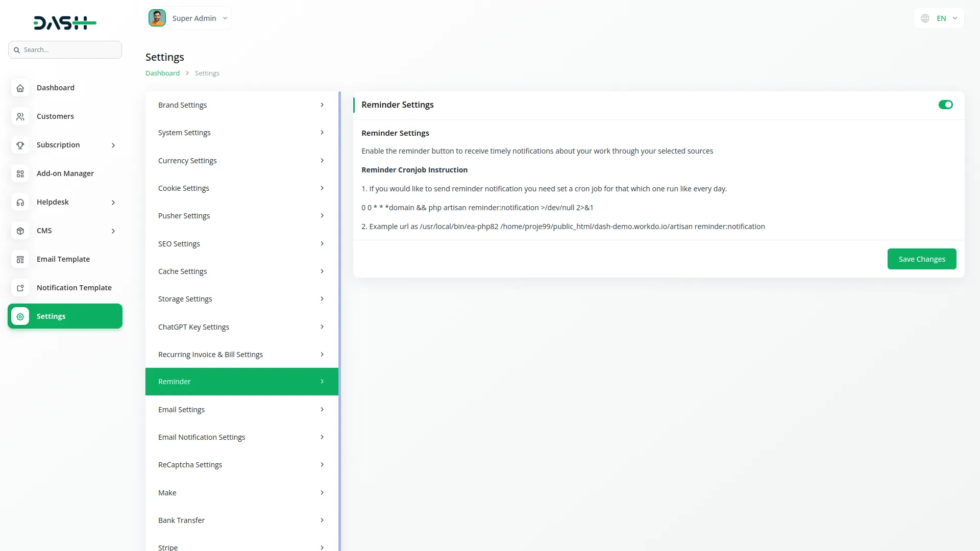Click the CMS box icon
The image size is (980, 551).
pos(20,231)
